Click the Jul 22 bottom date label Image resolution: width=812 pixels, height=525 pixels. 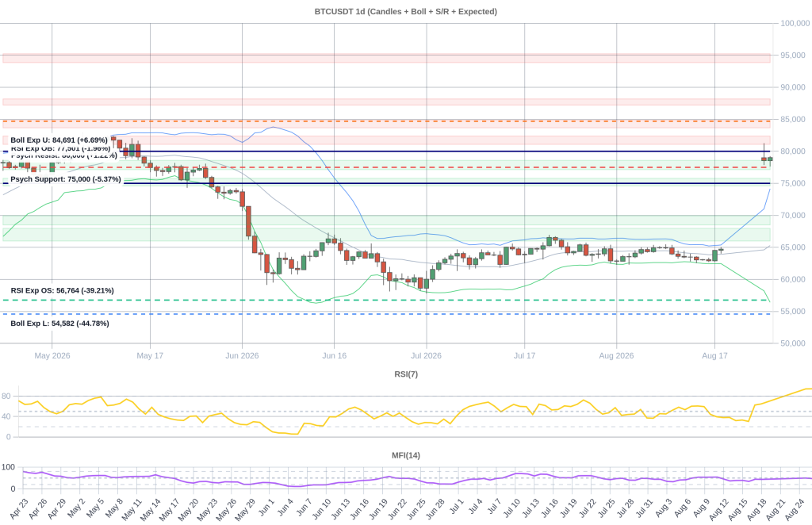(x=588, y=508)
